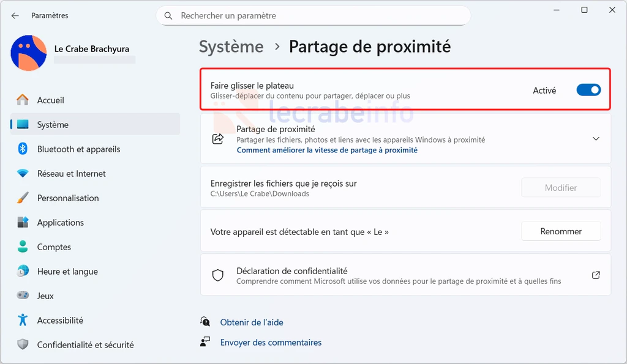The height and width of the screenshot is (364, 627).
Task: Click the Réseau et Internet wifi icon
Action: (x=23, y=174)
